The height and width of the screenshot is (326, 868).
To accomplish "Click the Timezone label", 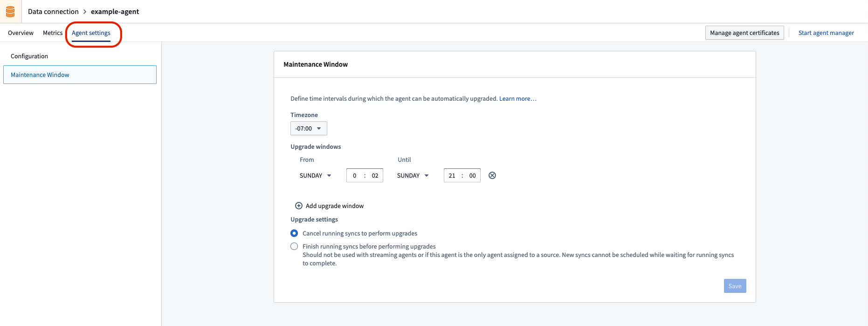I will coord(304,115).
